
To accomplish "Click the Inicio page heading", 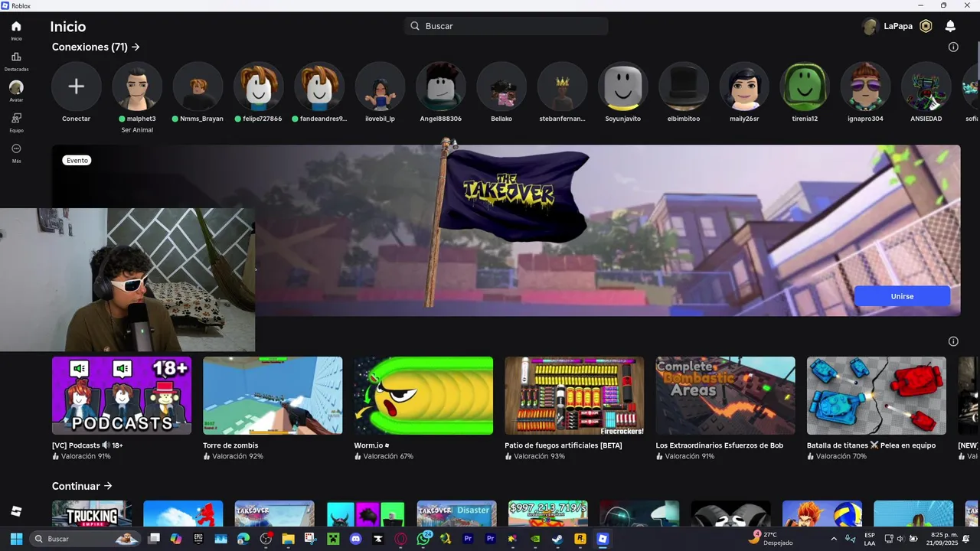I will [x=68, y=27].
